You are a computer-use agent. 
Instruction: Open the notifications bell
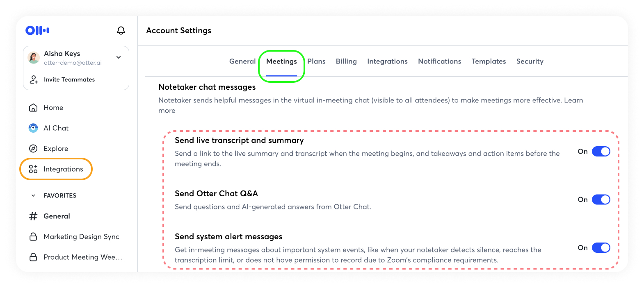pyautogui.click(x=121, y=30)
